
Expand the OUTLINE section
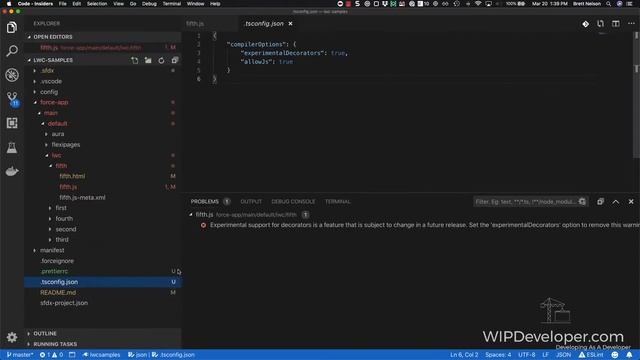45,333
